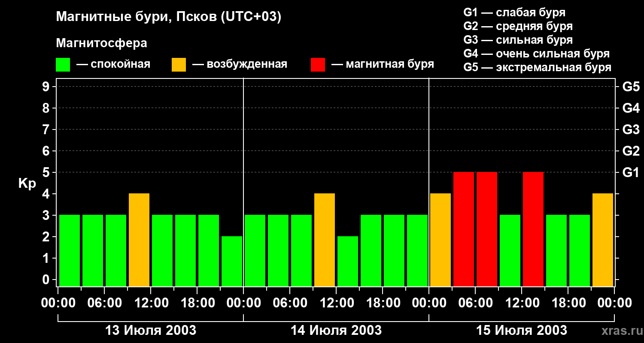Click the orange bar for 00:00–03:00 on 15 Июля

click(440, 240)
